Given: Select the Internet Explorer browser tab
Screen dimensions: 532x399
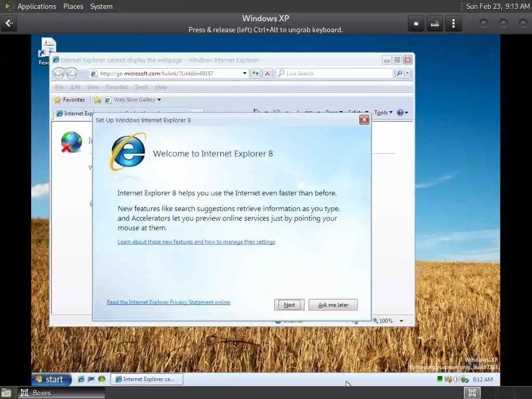Looking at the screenshot, I should (75, 113).
